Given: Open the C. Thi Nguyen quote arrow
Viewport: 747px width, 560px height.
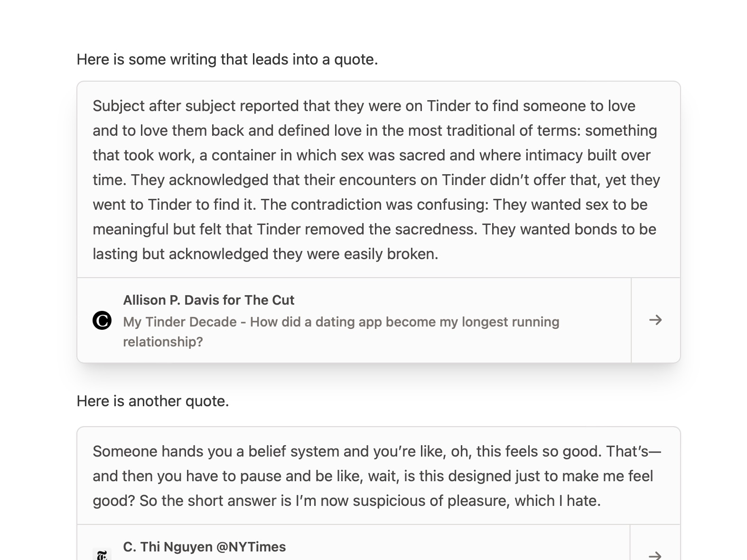Looking at the screenshot, I should pos(655,555).
